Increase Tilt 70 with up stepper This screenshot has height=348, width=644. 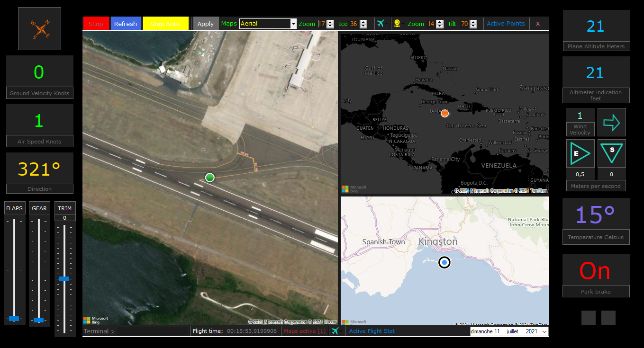[474, 22]
